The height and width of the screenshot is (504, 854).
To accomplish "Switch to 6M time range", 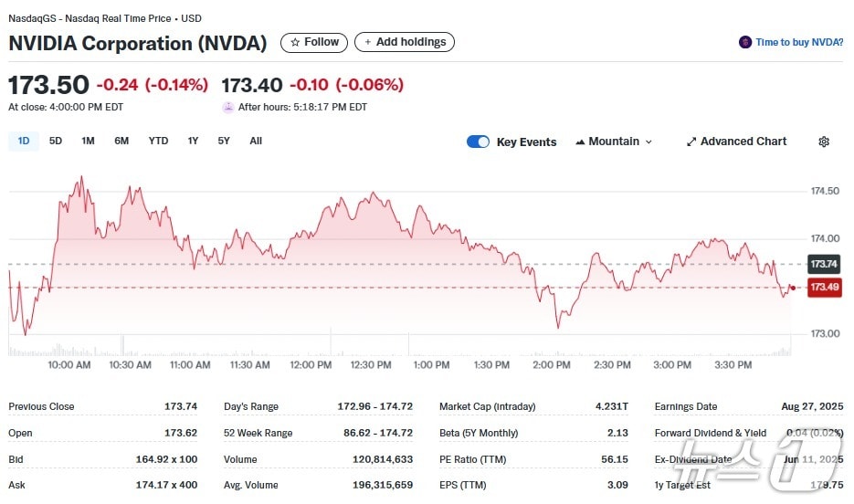I will (x=121, y=141).
